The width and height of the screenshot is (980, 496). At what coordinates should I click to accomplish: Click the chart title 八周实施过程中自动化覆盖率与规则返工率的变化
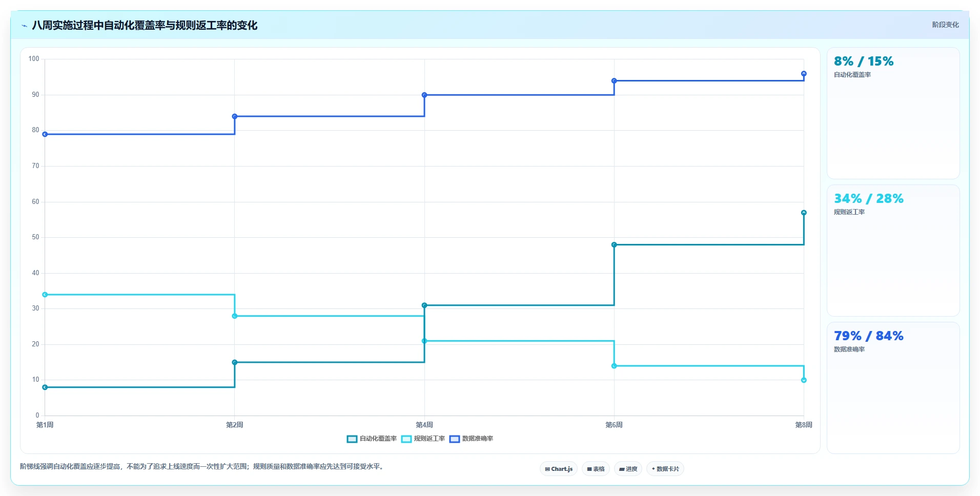145,25
